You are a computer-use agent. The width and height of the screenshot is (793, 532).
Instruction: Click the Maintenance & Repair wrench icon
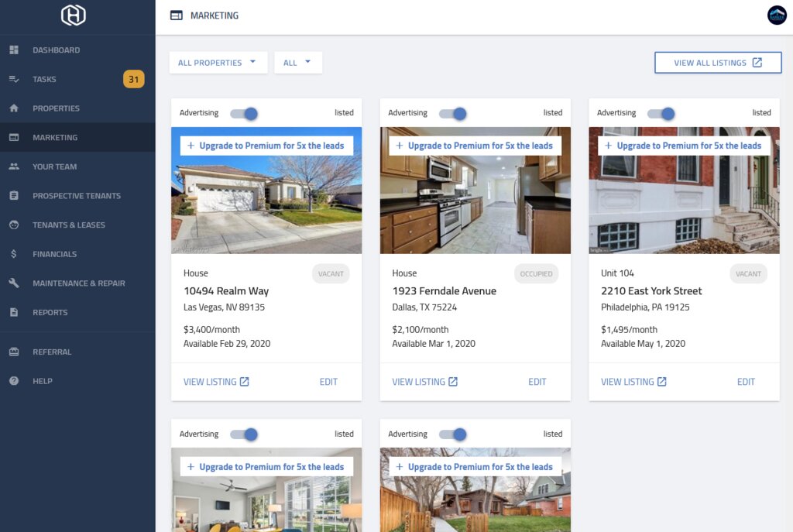[14, 283]
